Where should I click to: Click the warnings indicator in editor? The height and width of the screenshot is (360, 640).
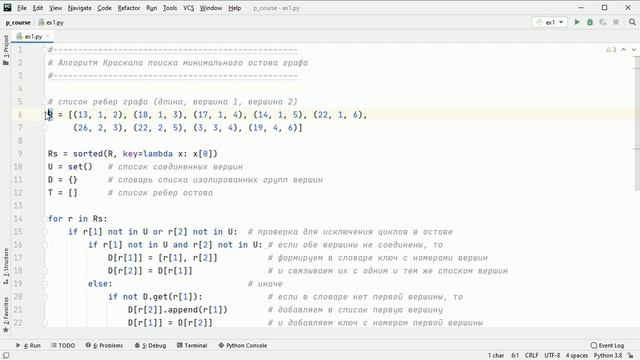611,50
